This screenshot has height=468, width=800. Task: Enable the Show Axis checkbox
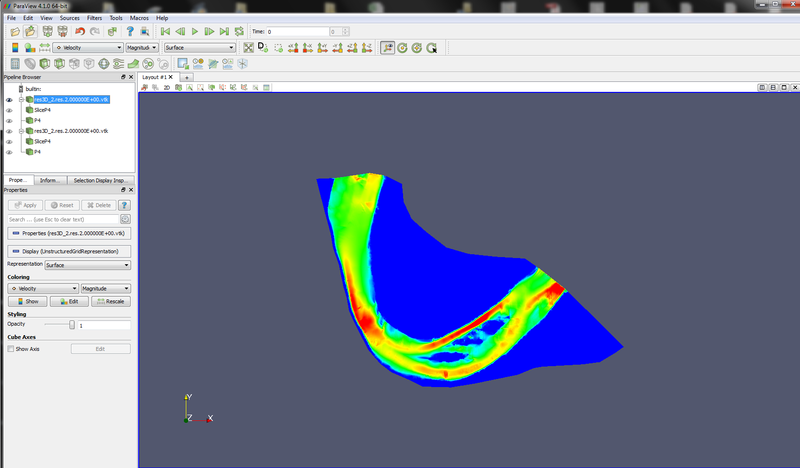point(11,349)
